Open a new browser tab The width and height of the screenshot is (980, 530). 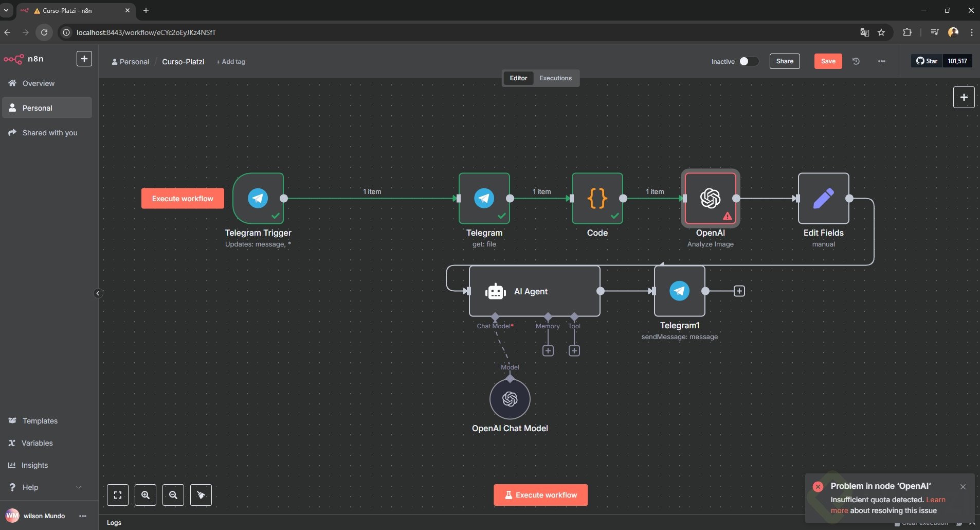(146, 10)
